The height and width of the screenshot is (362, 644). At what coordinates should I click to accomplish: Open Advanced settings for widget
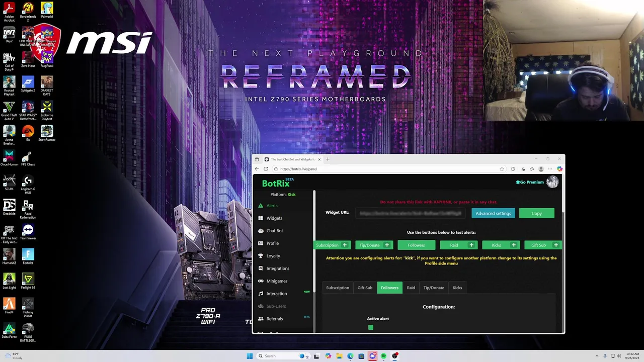point(493,213)
